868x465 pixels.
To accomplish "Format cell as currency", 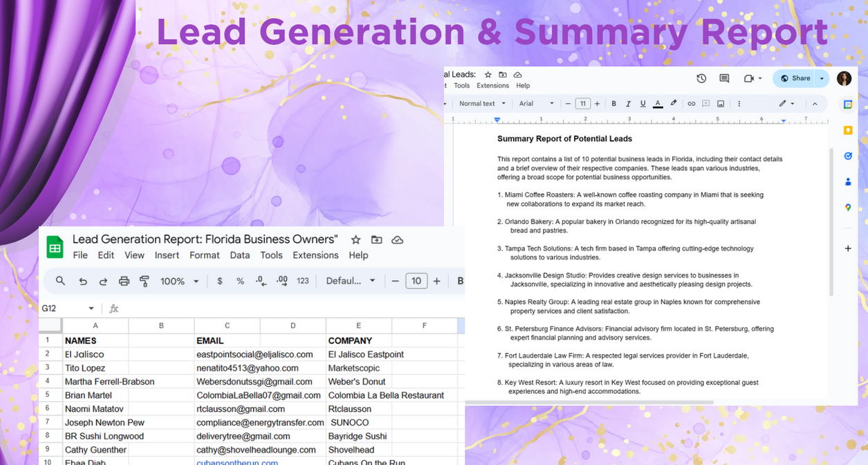I will coord(220,281).
